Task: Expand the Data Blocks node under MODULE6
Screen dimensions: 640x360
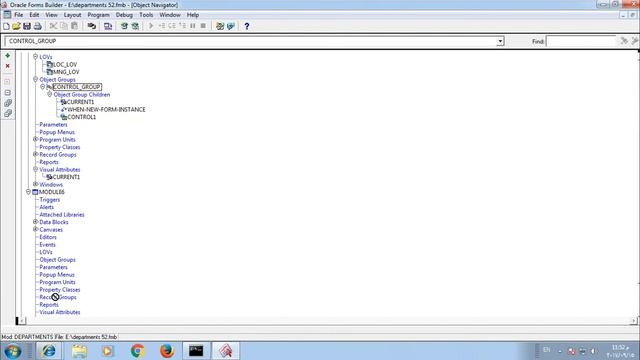Action: (36, 222)
